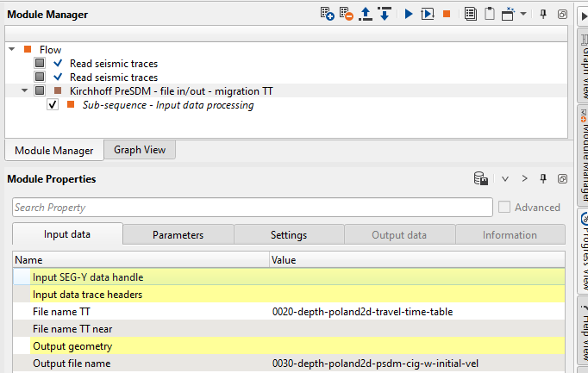Enable the Advanced checkbox
Screen dimensions: 588x373
tap(504, 208)
